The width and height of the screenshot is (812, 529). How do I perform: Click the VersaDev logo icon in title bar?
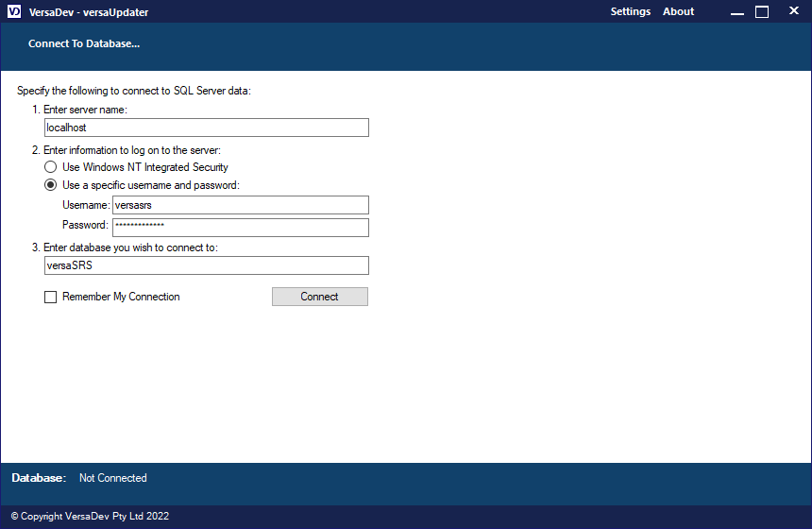point(14,12)
